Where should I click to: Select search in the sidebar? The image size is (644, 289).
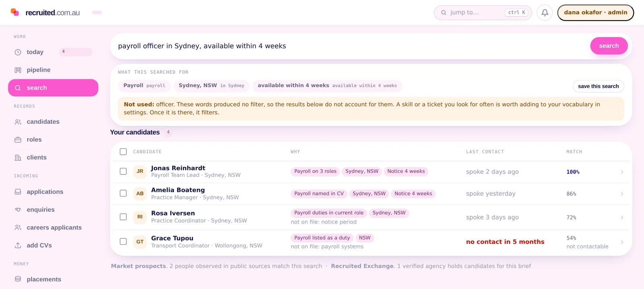[x=53, y=88]
